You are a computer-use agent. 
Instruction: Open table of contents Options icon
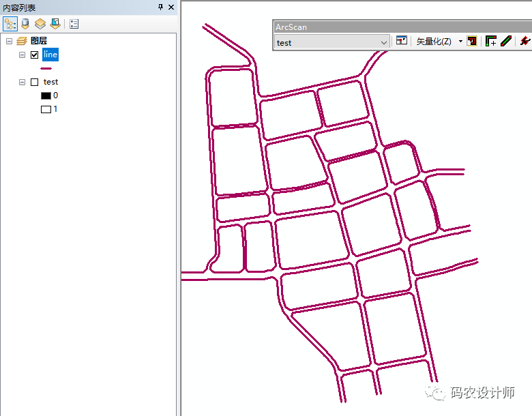point(74,24)
